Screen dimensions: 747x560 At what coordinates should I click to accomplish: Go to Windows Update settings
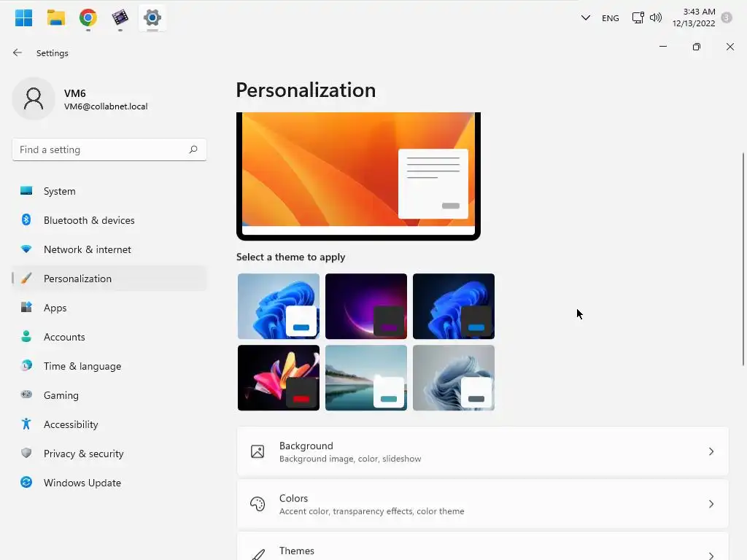pos(109,483)
